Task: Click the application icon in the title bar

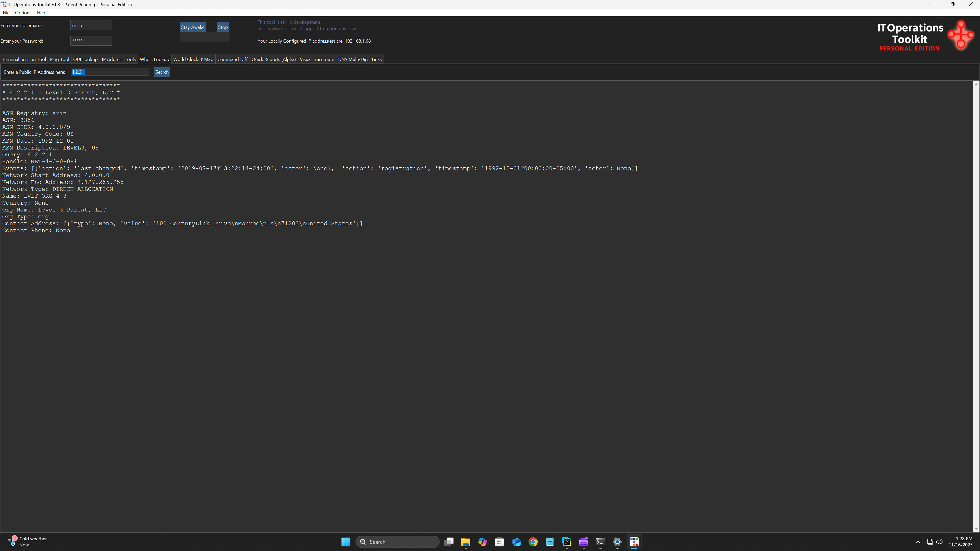Action: pyautogui.click(x=4, y=4)
